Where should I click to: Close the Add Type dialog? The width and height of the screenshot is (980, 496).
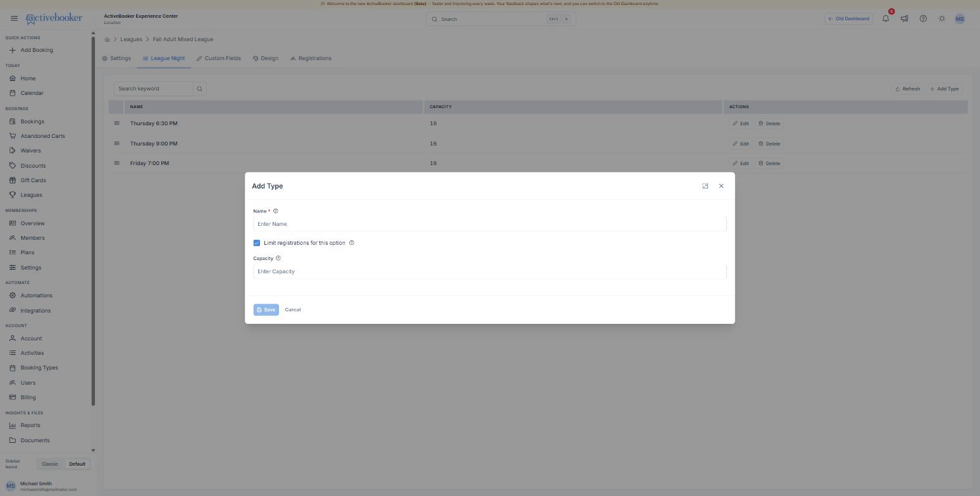(x=721, y=186)
